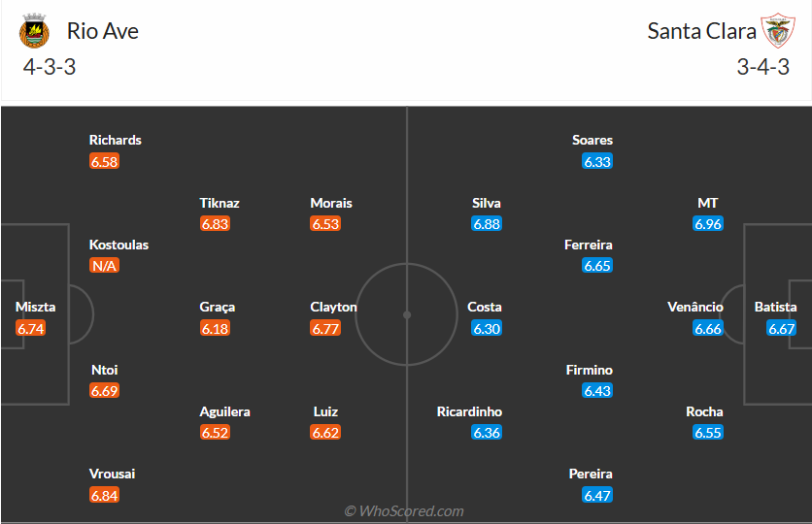Viewport: 812px width, 524px height.
Task: Select Soares's 6.33 rating badge
Action: (x=597, y=161)
